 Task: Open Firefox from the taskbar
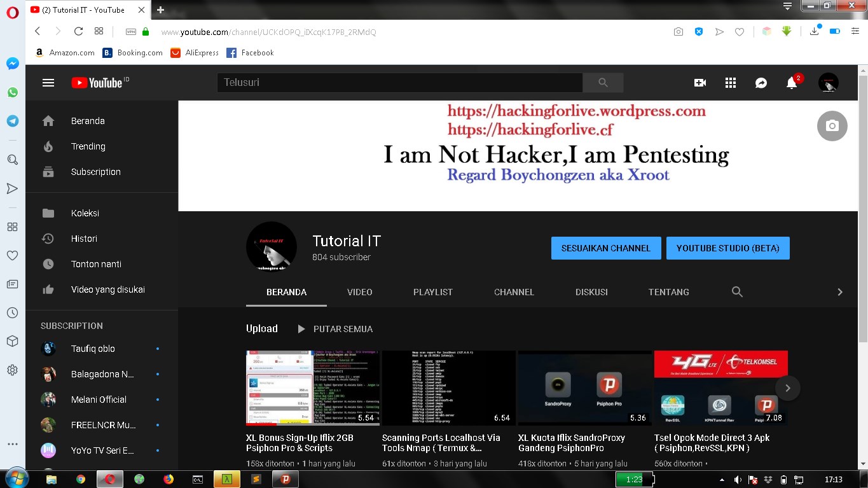click(x=169, y=479)
